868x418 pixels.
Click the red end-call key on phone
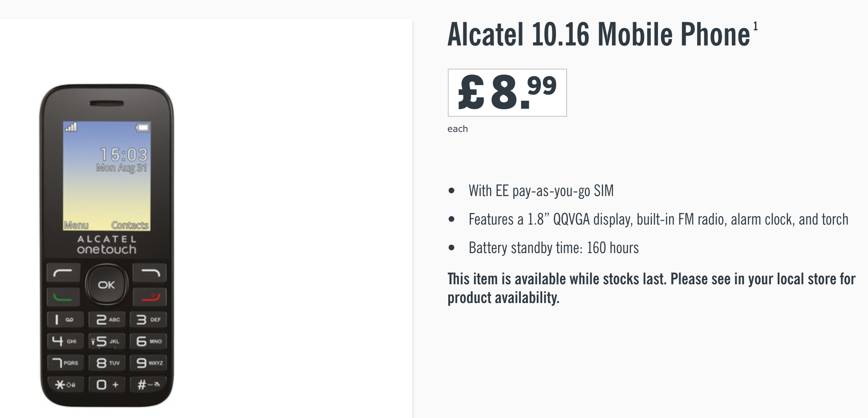pos(150,297)
